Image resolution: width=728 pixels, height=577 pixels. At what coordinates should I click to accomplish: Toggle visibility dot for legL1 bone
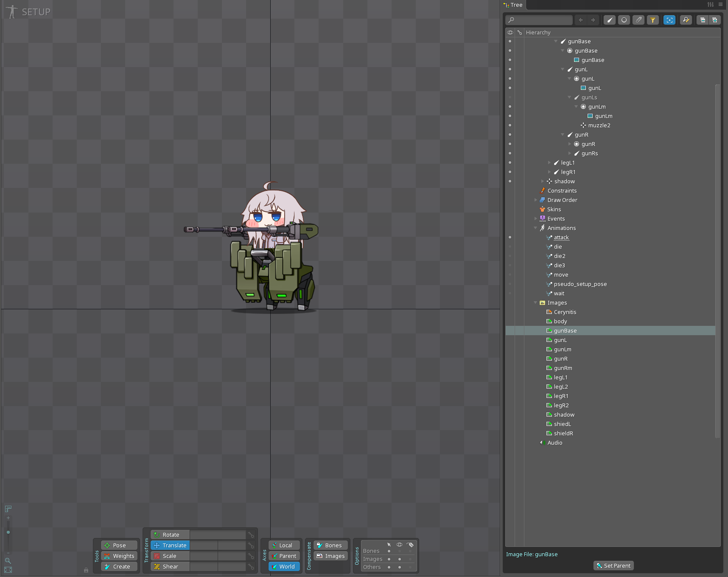click(x=510, y=162)
